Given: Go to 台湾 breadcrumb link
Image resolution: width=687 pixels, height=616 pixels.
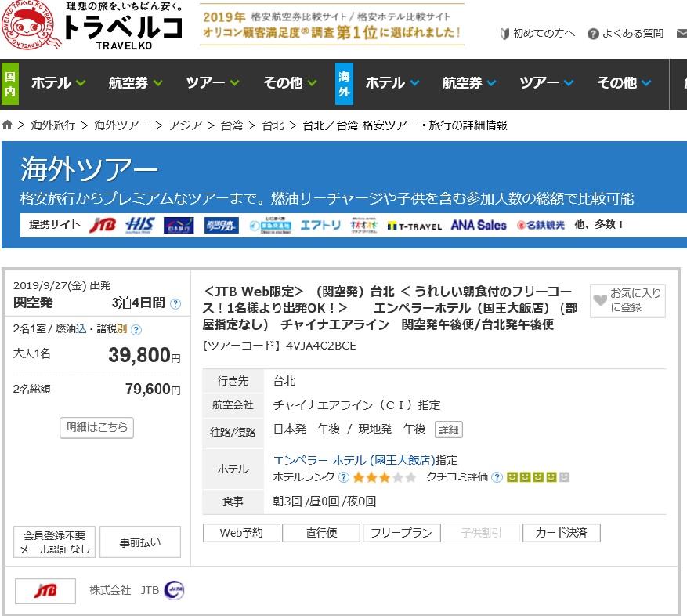Looking at the screenshot, I should coord(231,125).
